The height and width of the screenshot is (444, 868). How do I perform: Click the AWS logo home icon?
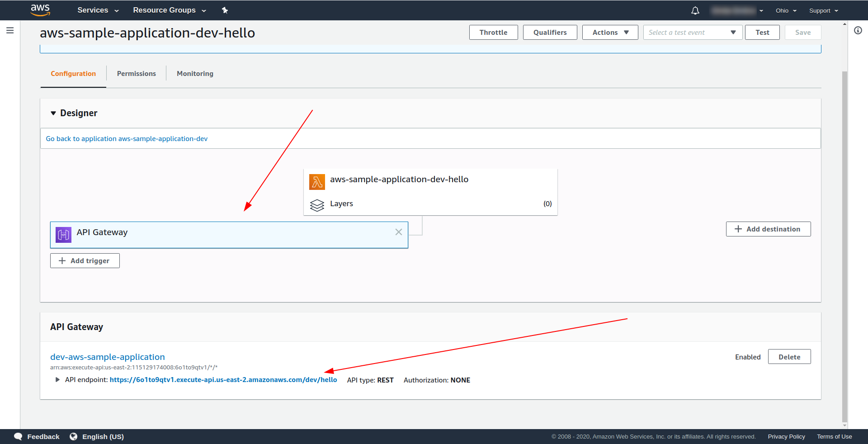click(x=40, y=10)
